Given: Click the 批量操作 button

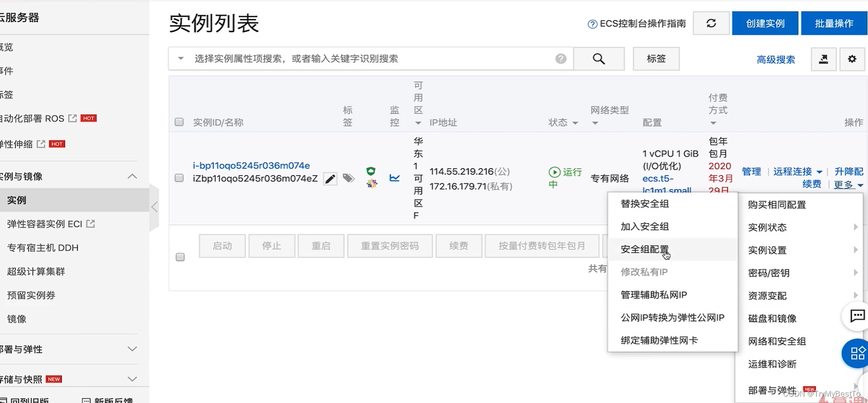Looking at the screenshot, I should (834, 23).
